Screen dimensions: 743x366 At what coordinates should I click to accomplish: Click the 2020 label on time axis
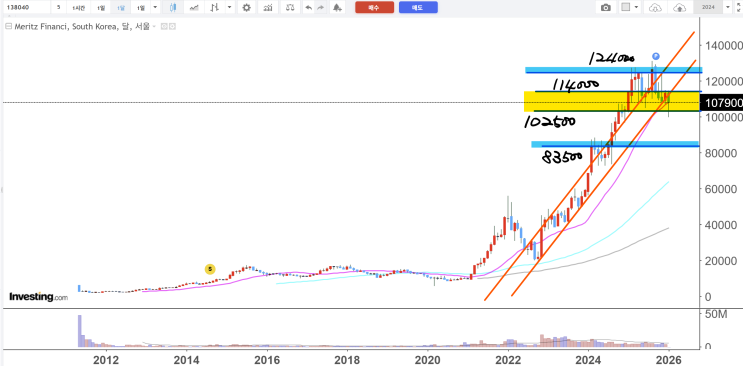(428, 359)
